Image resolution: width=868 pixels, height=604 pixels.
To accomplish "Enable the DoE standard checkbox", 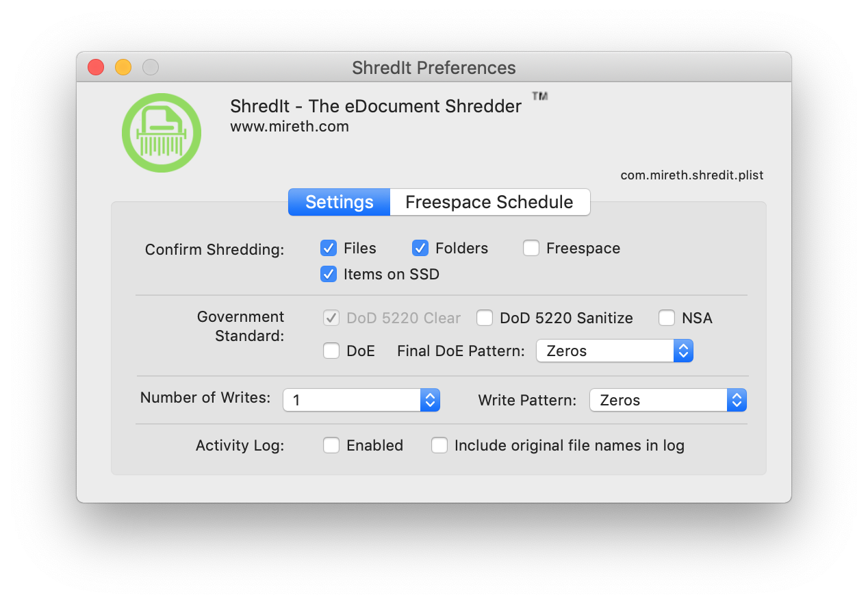I will (331, 351).
